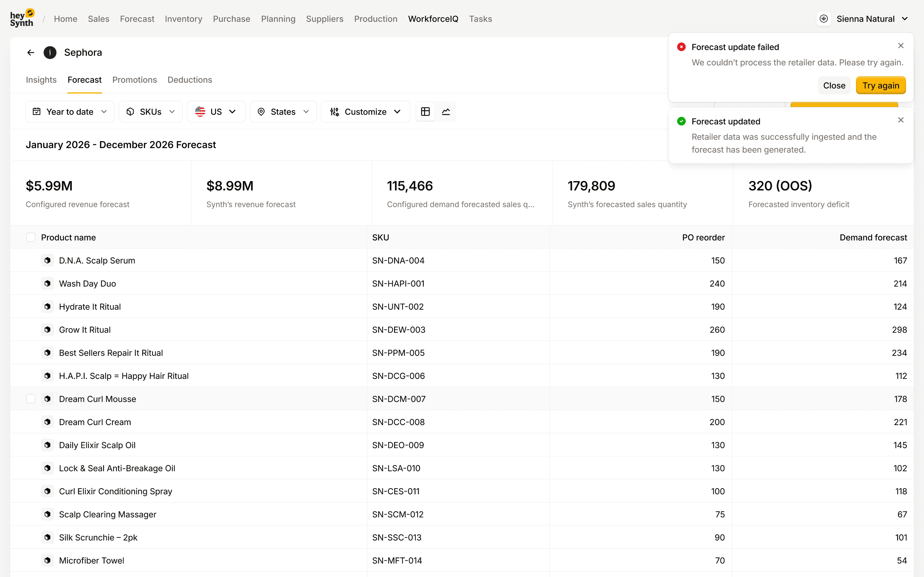Open Inventory in the top navigation
Viewport: 924px width, 577px height.
click(183, 19)
